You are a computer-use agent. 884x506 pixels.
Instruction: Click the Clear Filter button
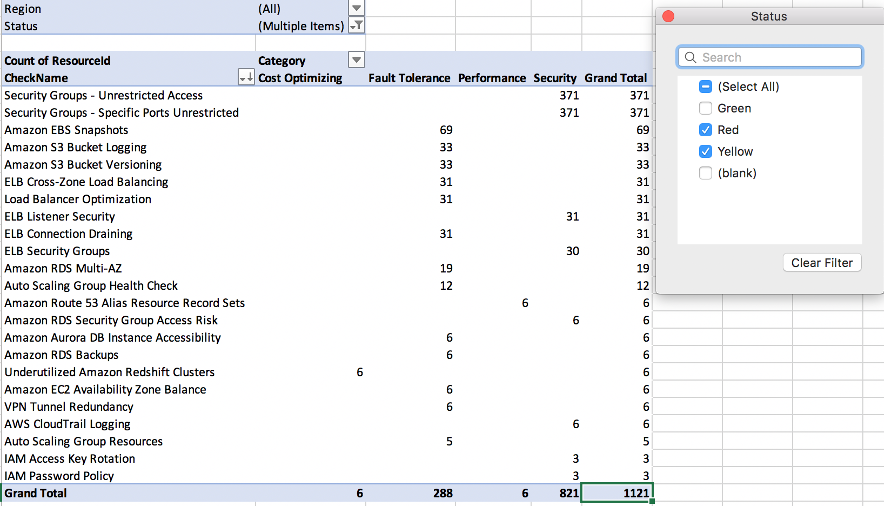(822, 263)
